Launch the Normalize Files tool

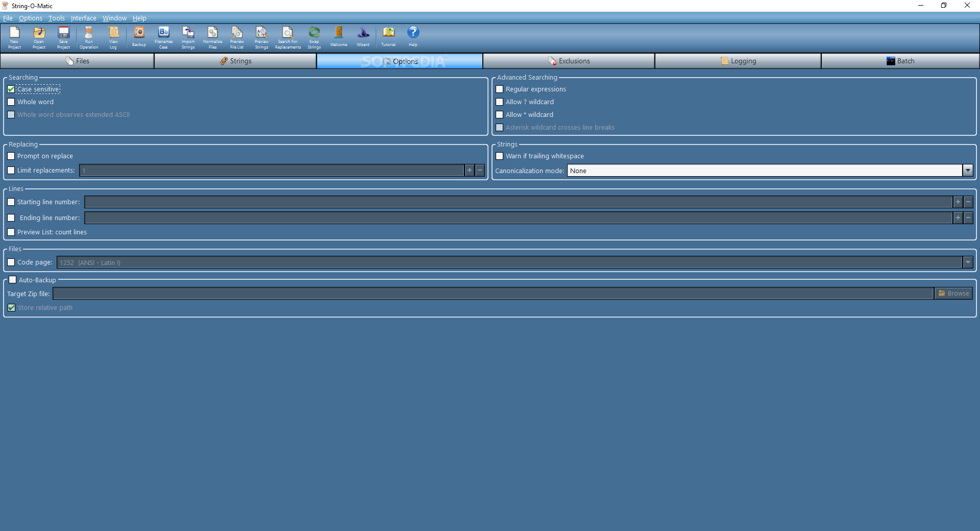tap(212, 38)
